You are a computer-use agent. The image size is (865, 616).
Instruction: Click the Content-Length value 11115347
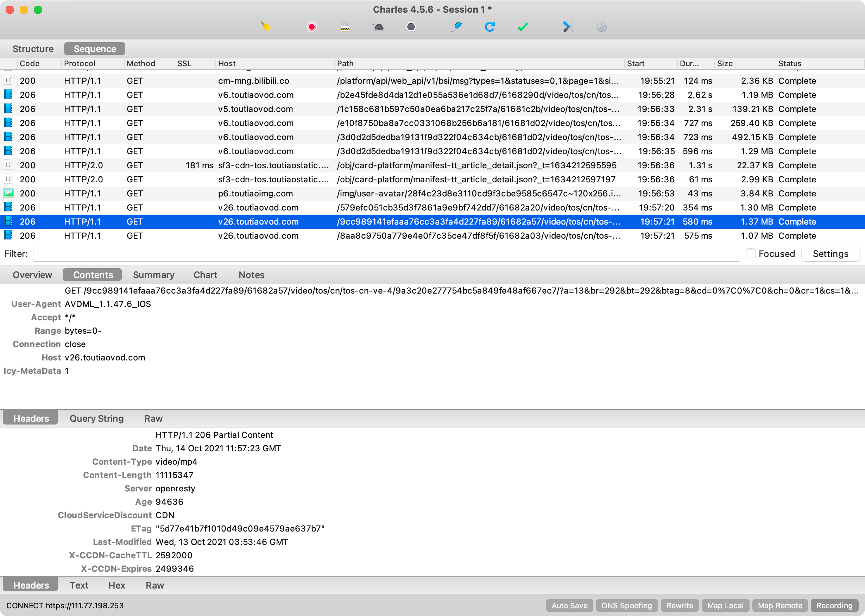(175, 475)
